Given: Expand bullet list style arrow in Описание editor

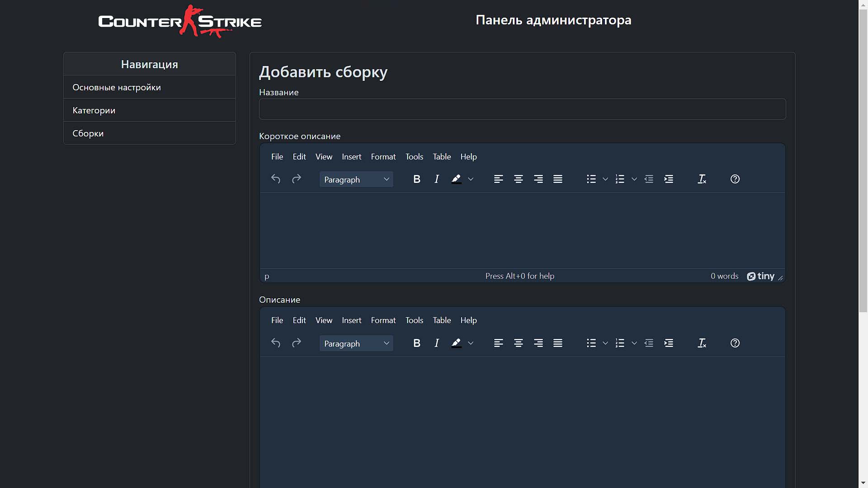Looking at the screenshot, I should click(x=605, y=343).
